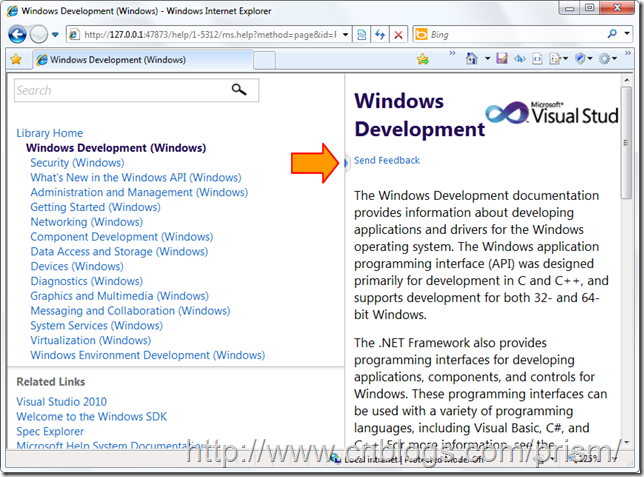
Task: Click the Send Feedback link
Action: [x=387, y=160]
